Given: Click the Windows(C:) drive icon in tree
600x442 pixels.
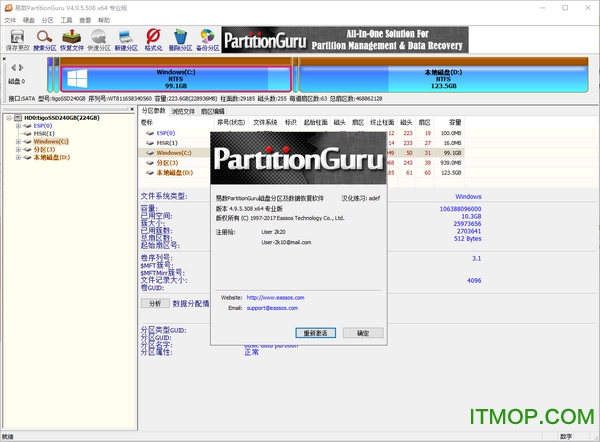Looking at the screenshot, I should pyautogui.click(x=27, y=142).
